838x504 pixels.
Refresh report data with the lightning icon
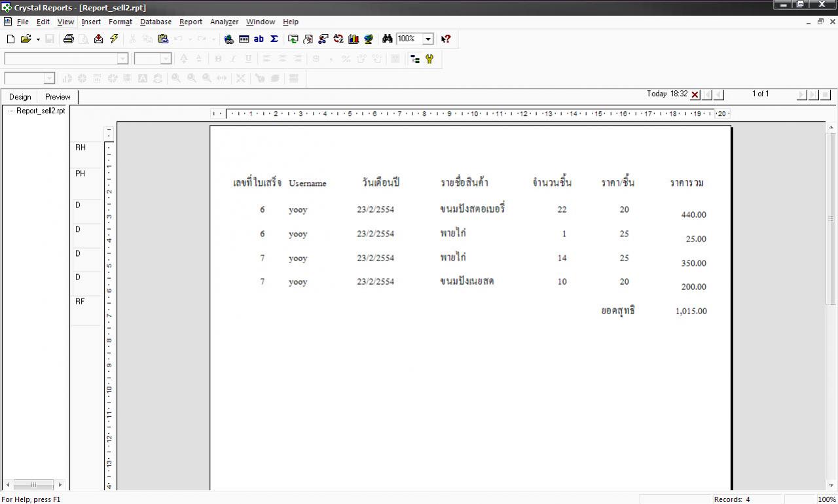coord(114,39)
